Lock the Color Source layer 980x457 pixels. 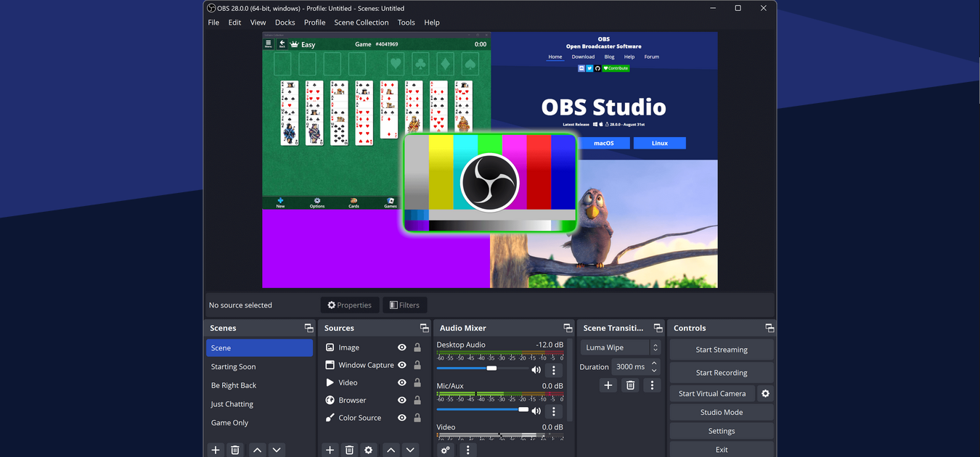pos(417,417)
